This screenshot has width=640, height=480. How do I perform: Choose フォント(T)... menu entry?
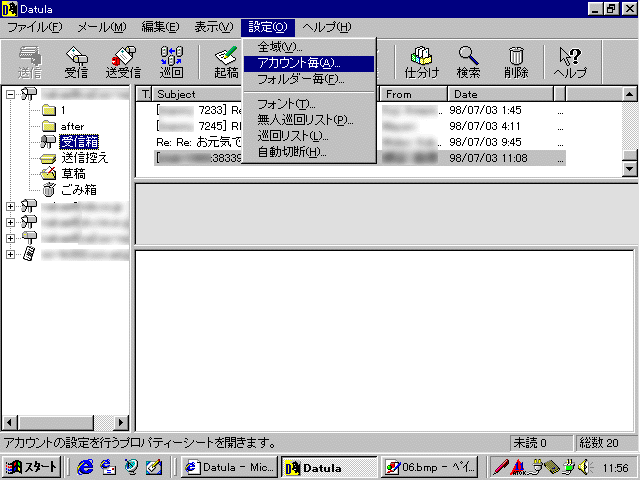coord(309,104)
